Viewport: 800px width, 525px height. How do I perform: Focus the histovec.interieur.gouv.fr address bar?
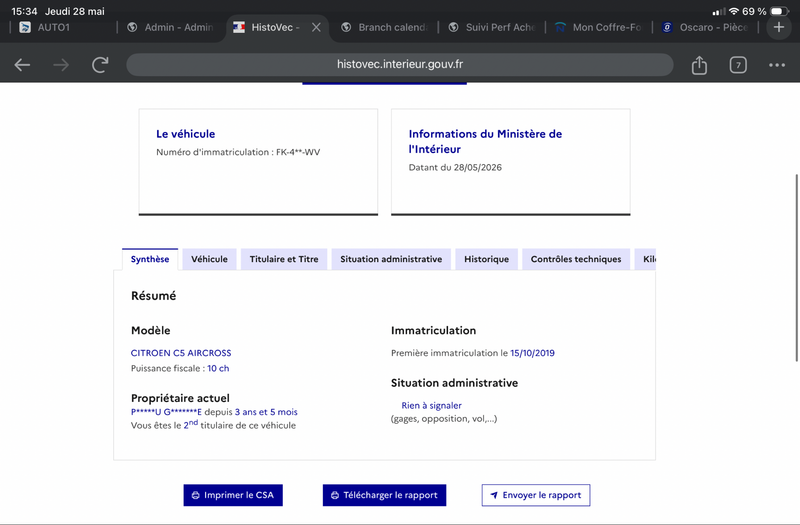pos(399,64)
